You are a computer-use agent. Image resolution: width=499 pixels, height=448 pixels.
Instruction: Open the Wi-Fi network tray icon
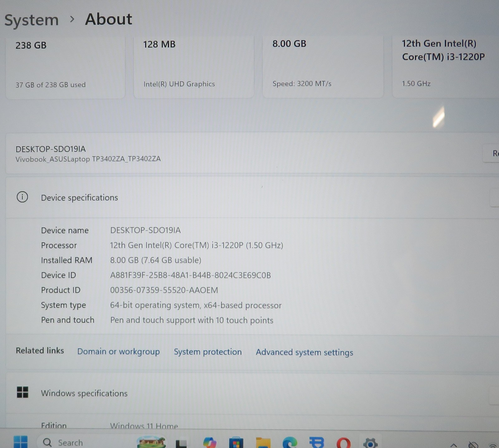click(493, 445)
